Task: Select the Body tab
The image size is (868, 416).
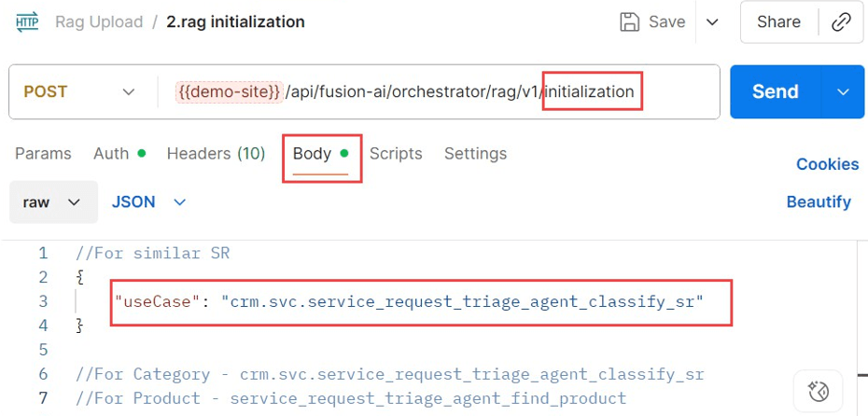Action: (x=321, y=153)
